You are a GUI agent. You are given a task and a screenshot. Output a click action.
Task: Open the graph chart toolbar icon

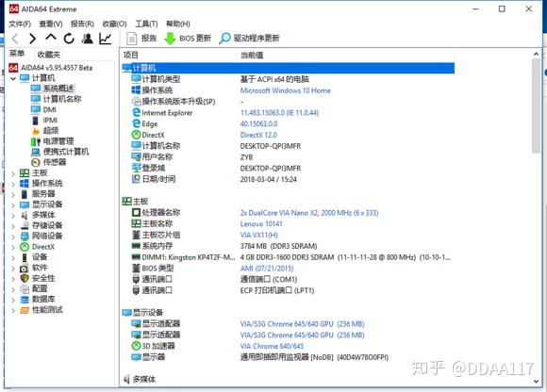[106, 39]
